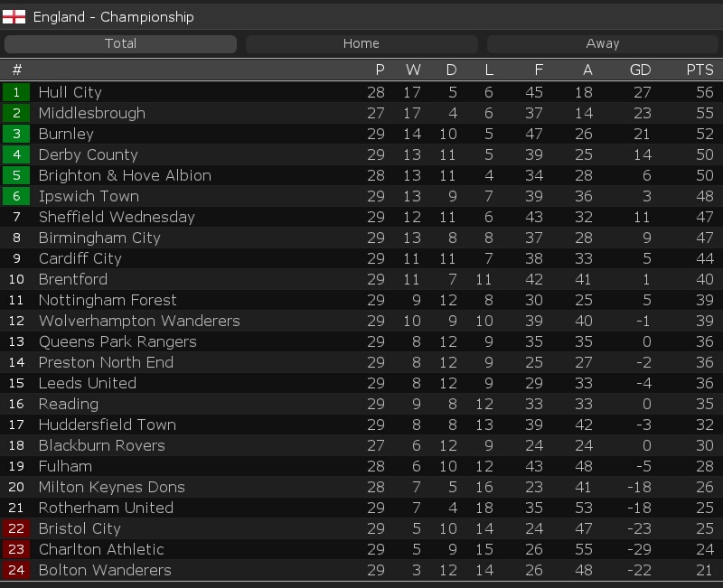
Task: Select the Hull City row
Action: coord(361,92)
